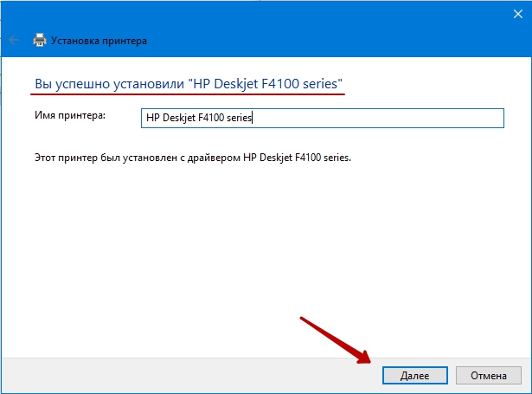
Task: Click empty space at right of name field
Action: [x=376, y=118]
